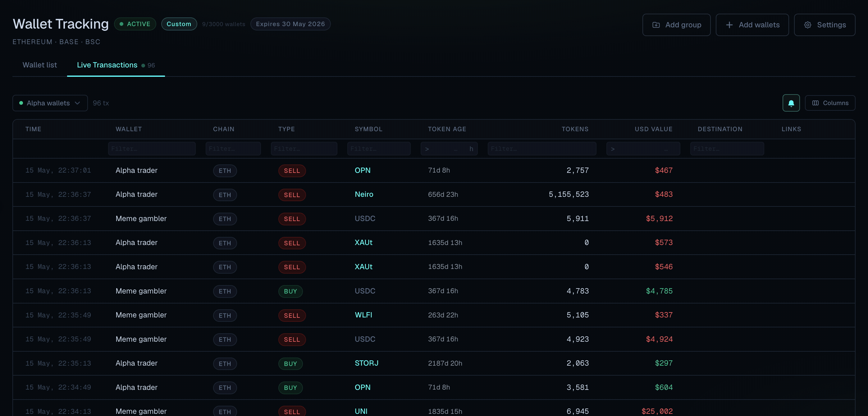This screenshot has height=416, width=868.
Task: Toggle the notification bell button
Action: tap(791, 103)
